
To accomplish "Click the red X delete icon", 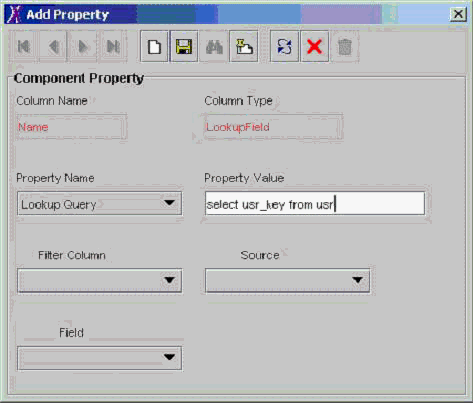I will (315, 46).
